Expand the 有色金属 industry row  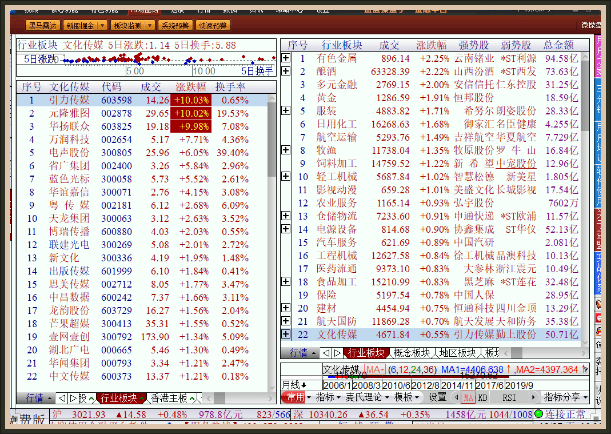pos(286,58)
